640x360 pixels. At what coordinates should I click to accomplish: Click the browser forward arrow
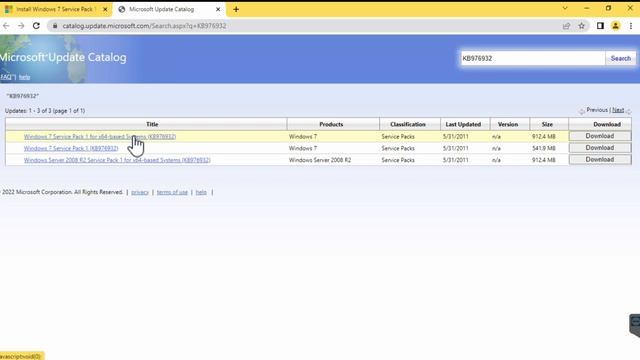(21, 26)
